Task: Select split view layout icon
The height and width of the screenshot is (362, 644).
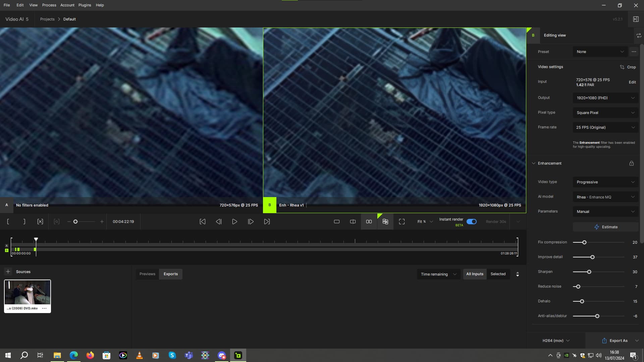Action: 353,222
